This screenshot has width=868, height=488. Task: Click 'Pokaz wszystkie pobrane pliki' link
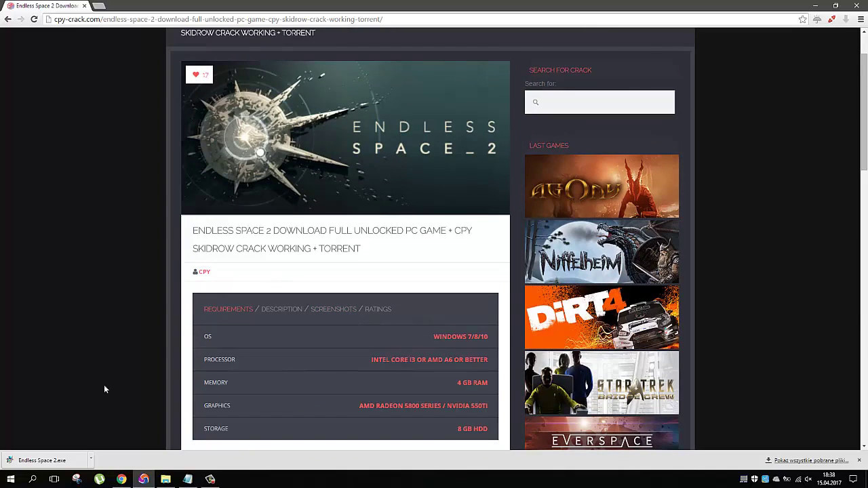coord(811,460)
